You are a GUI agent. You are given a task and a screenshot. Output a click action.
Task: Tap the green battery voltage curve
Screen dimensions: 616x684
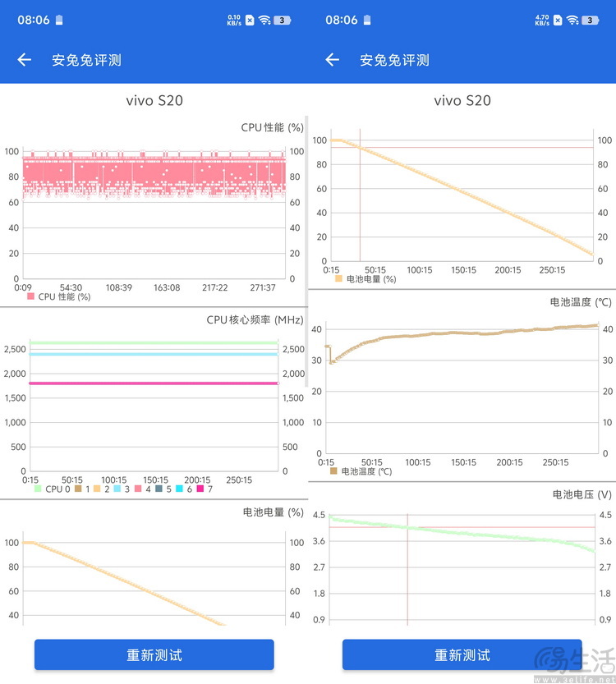(x=462, y=532)
